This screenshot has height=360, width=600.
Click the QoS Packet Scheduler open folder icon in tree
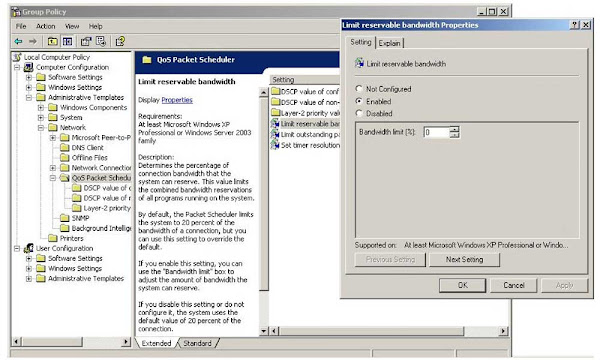coord(65,178)
